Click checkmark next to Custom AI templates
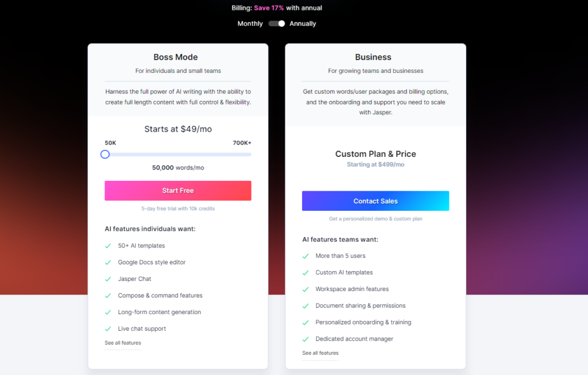588x375 pixels. click(305, 273)
